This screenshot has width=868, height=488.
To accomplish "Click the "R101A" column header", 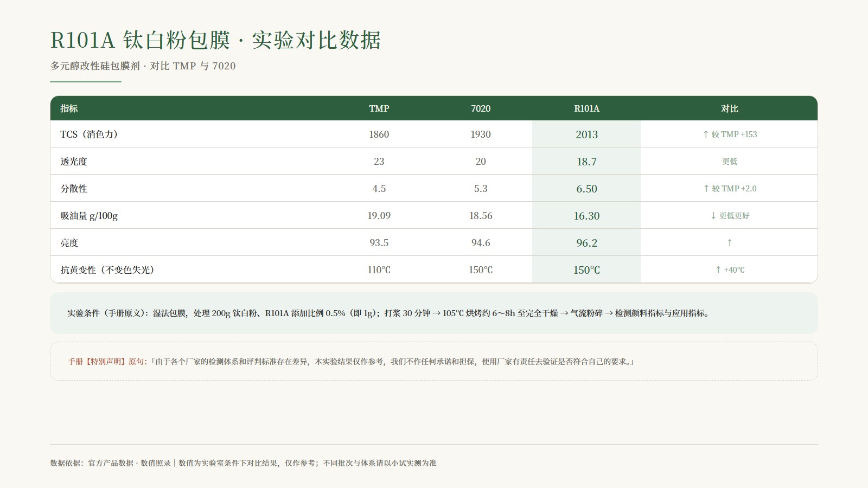I will click(x=587, y=108).
